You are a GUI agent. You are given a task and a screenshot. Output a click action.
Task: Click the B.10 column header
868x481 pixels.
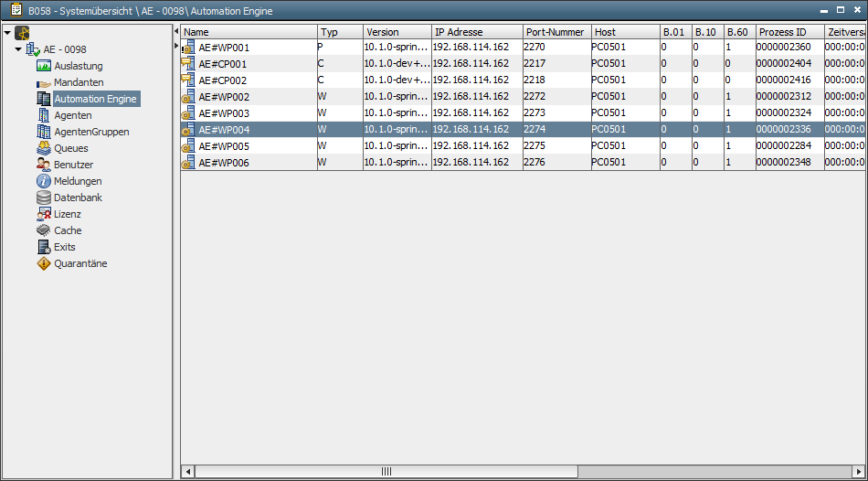click(708, 32)
